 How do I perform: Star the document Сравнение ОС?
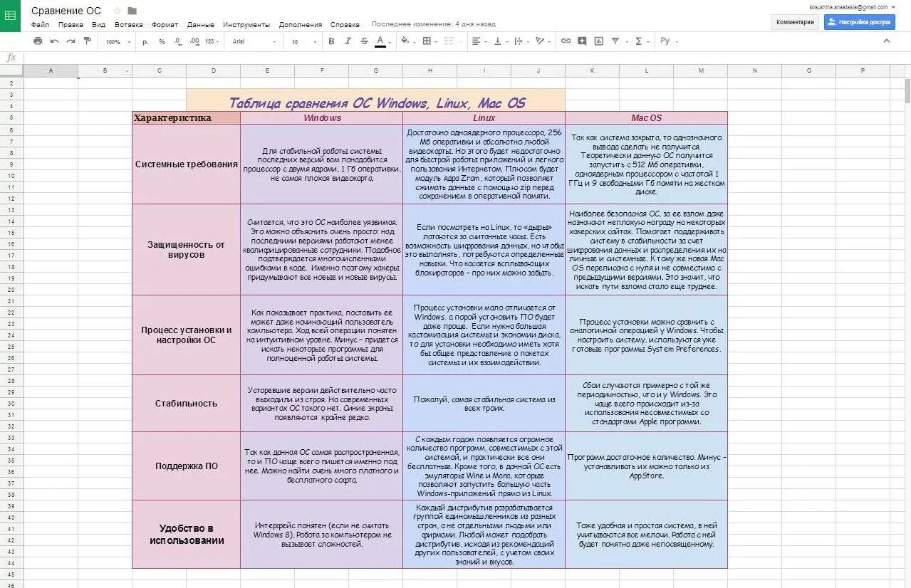click(x=118, y=11)
